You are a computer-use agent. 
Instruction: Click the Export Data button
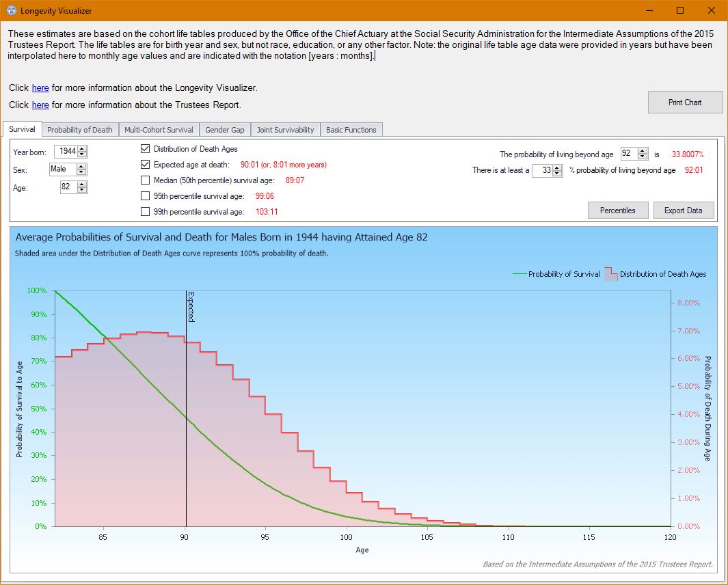[684, 210]
